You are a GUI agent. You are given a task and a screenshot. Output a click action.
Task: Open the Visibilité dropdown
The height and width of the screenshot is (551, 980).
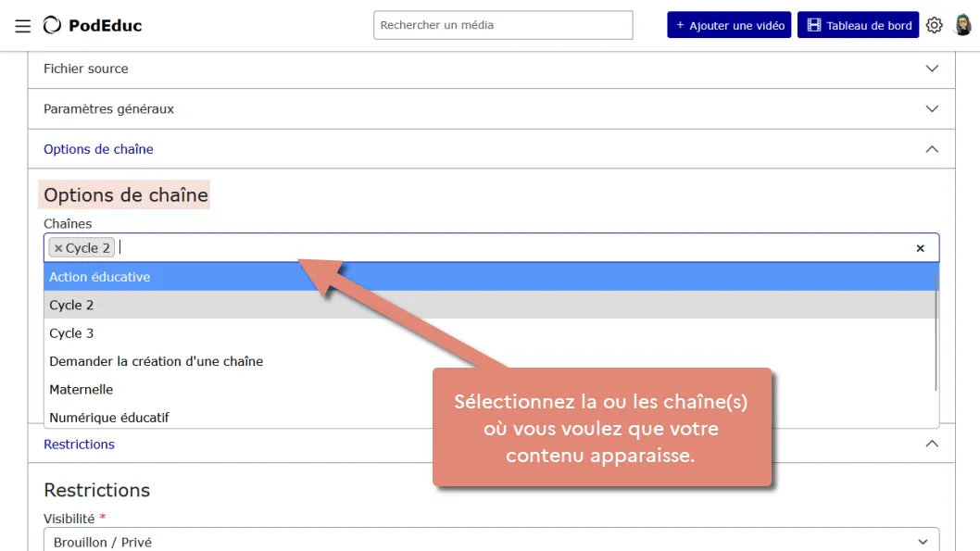pos(491,541)
